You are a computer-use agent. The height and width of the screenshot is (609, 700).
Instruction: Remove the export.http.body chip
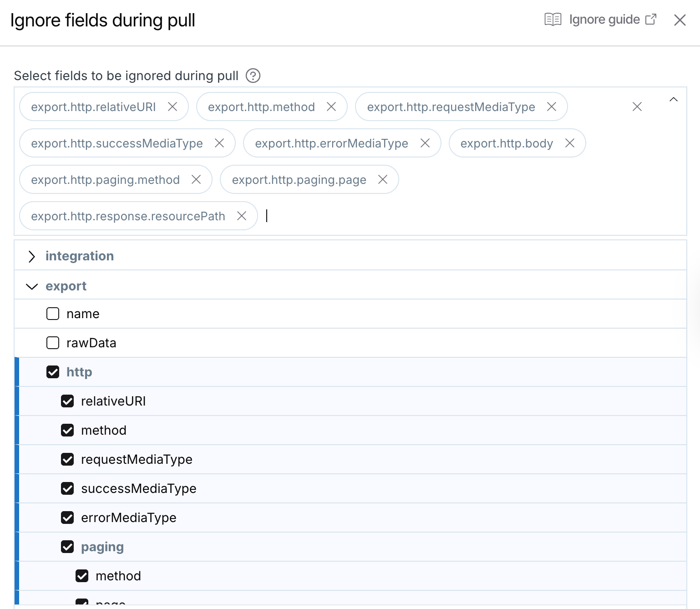click(x=569, y=143)
